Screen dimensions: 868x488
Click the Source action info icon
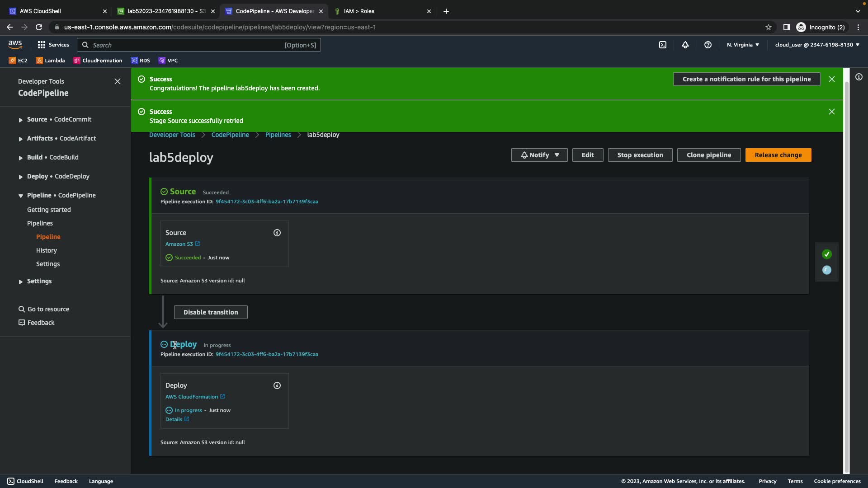pos(277,233)
